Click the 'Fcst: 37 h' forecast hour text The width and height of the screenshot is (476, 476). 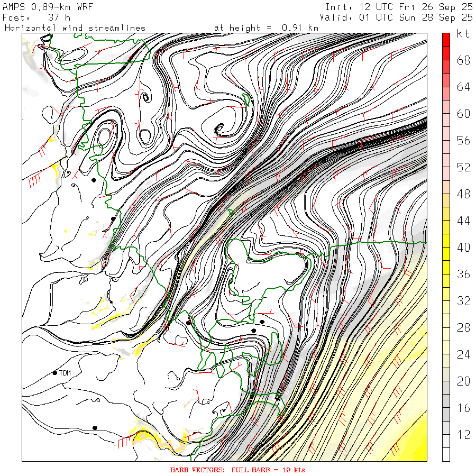pyautogui.click(x=36, y=17)
